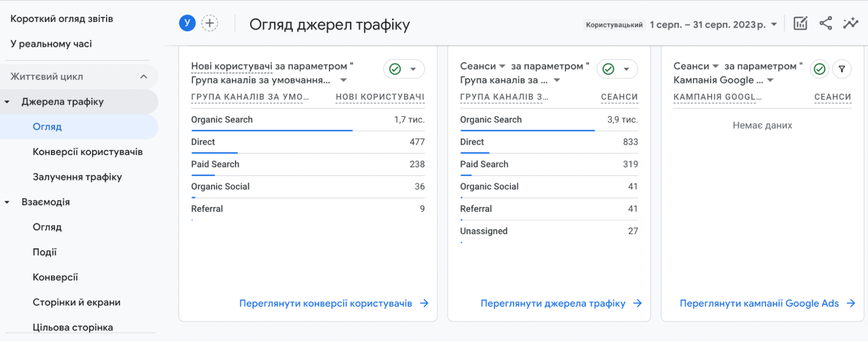Click the filter funnel icon on Google Ads card

click(x=842, y=69)
